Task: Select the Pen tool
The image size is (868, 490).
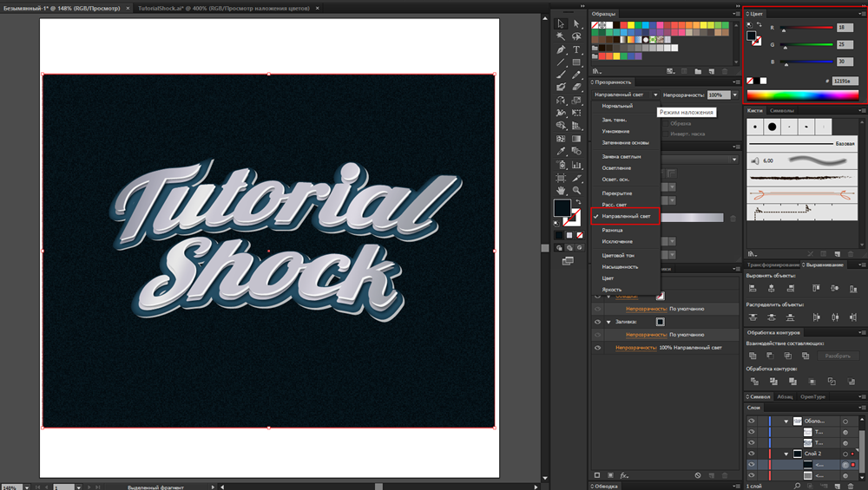Action: pos(561,49)
